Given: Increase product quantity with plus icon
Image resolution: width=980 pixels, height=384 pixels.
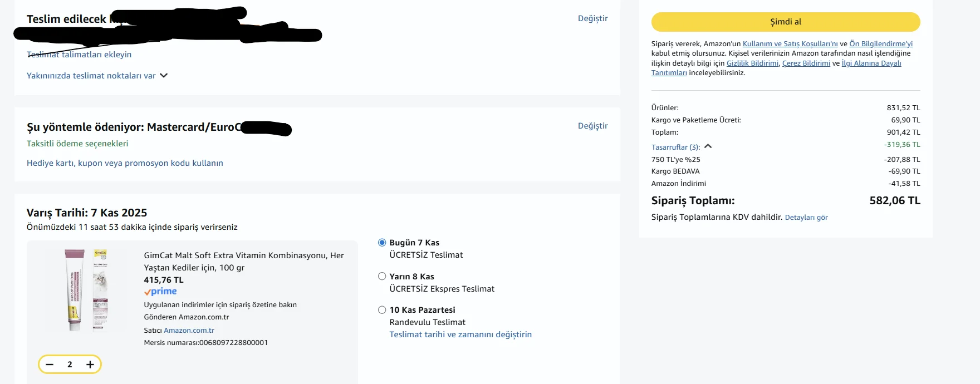Looking at the screenshot, I should (90, 365).
